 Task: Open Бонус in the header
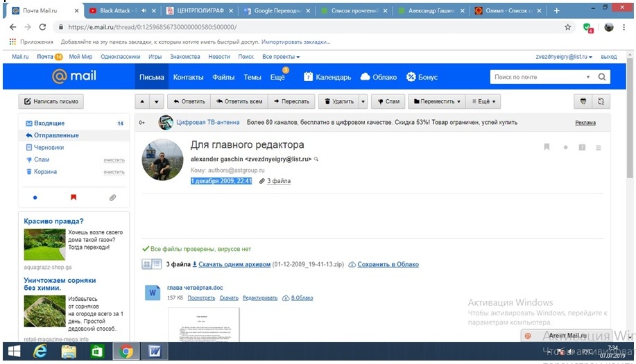(422, 77)
